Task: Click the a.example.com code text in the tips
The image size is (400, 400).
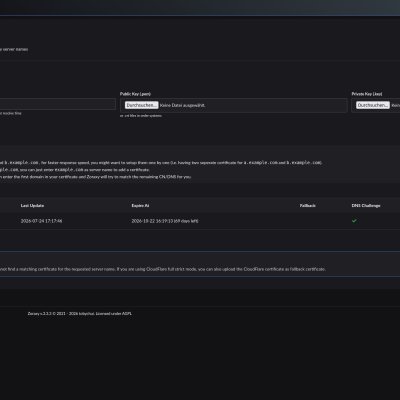Action: 261,163
